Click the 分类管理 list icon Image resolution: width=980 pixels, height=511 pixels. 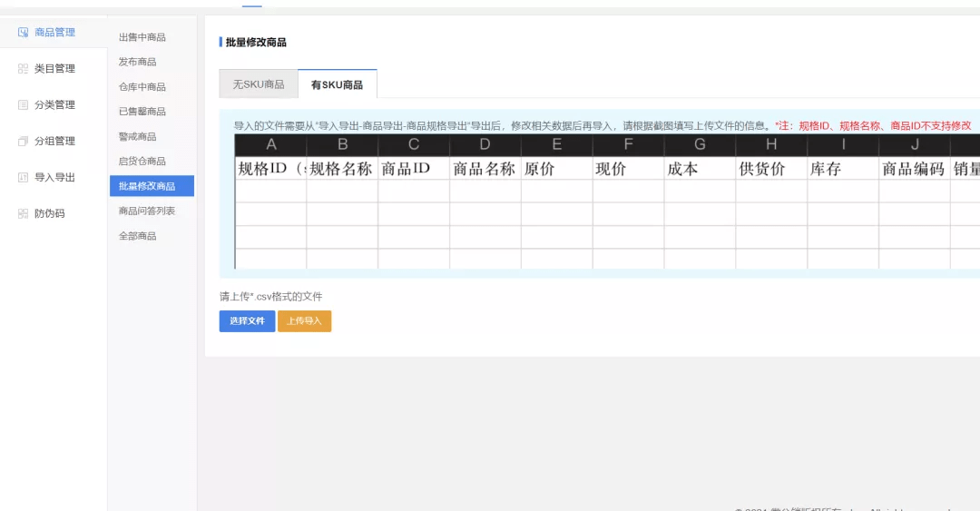tap(23, 105)
